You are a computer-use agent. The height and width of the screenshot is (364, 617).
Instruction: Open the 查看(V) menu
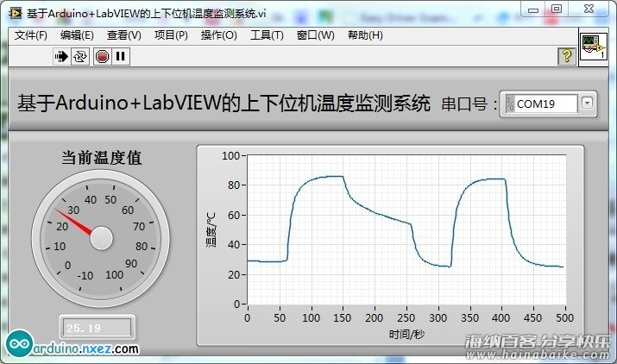(x=123, y=35)
